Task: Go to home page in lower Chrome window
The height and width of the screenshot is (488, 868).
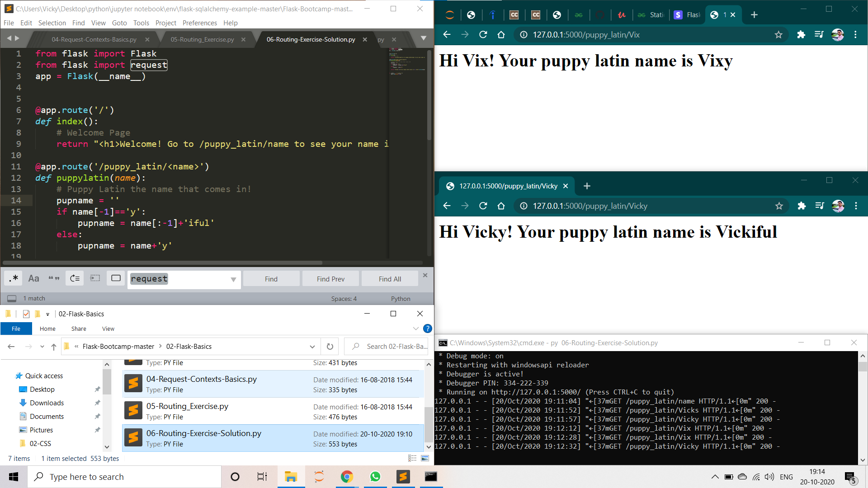Action: click(501, 206)
